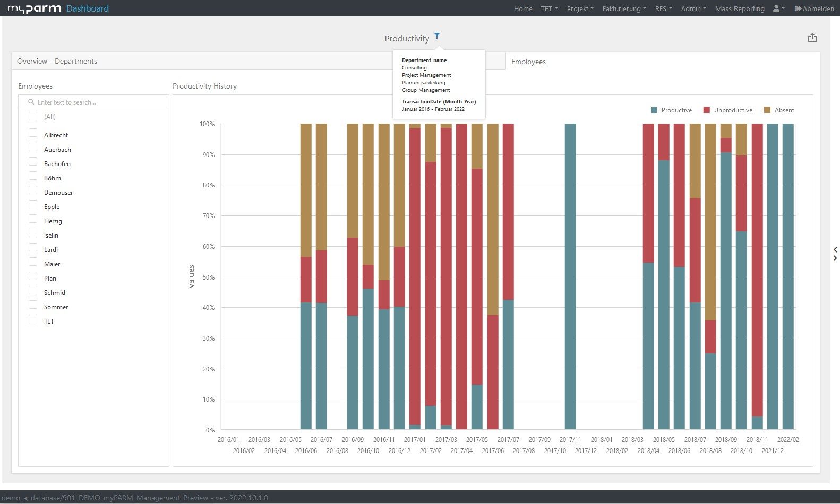The width and height of the screenshot is (840, 504).
Task: Switch to the Employees tab
Action: [528, 62]
